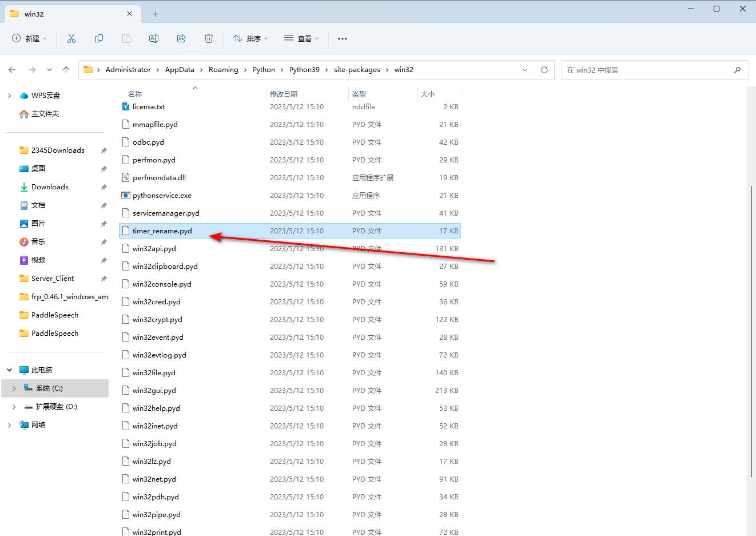The height and width of the screenshot is (536, 756).
Task: Click the vertical scrollbar of file list
Action: coord(751,331)
